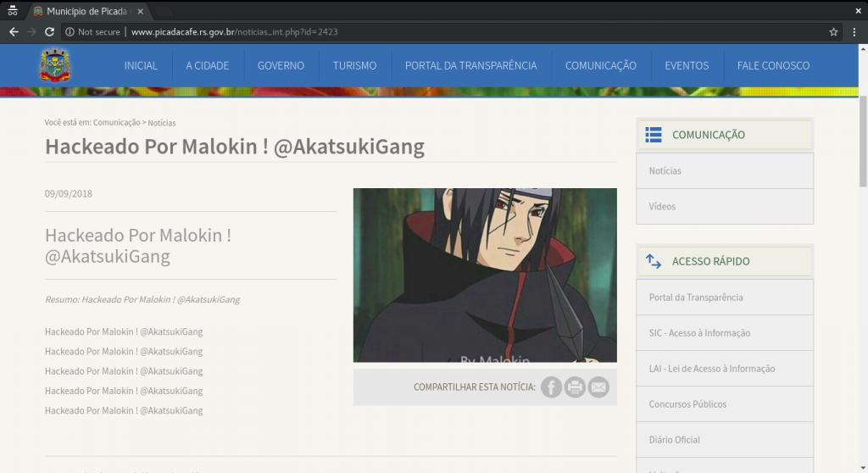The image size is (868, 473).
Task: Click the browser forward arrow
Action: pos(31,32)
